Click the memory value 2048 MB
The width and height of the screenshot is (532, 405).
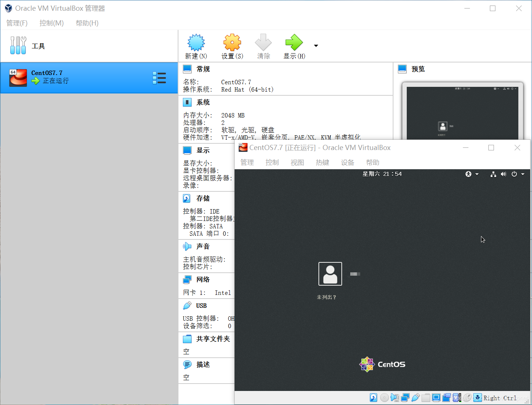click(233, 115)
